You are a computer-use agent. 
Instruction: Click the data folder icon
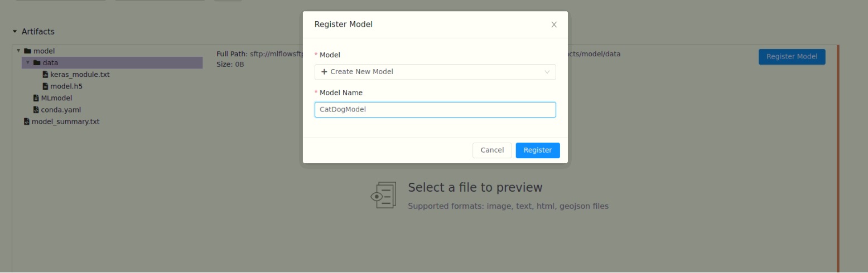tap(37, 62)
